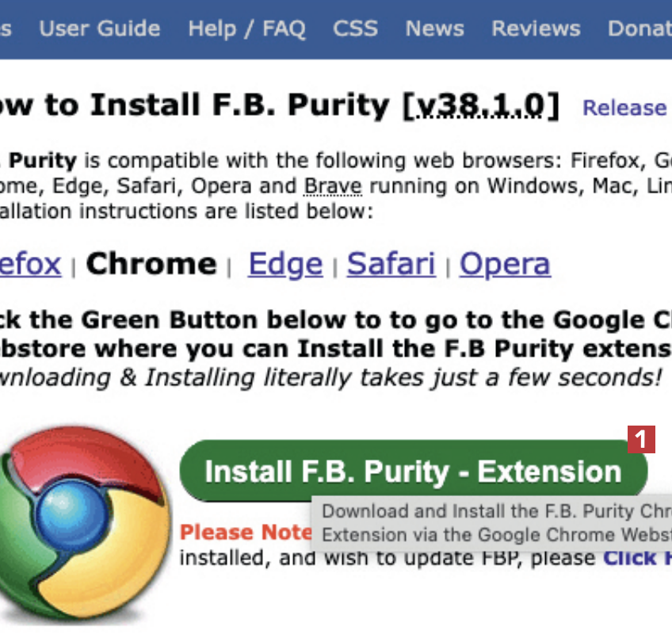
Task: Select the Chrome browser tab
Action: (151, 264)
